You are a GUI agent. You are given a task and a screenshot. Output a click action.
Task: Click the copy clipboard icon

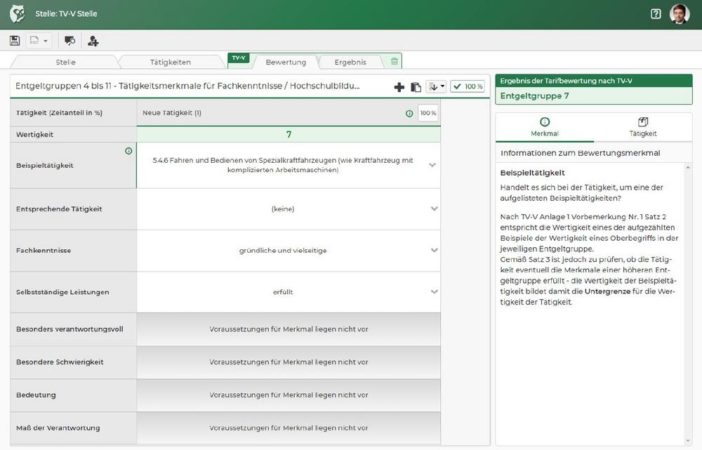pyautogui.click(x=416, y=87)
